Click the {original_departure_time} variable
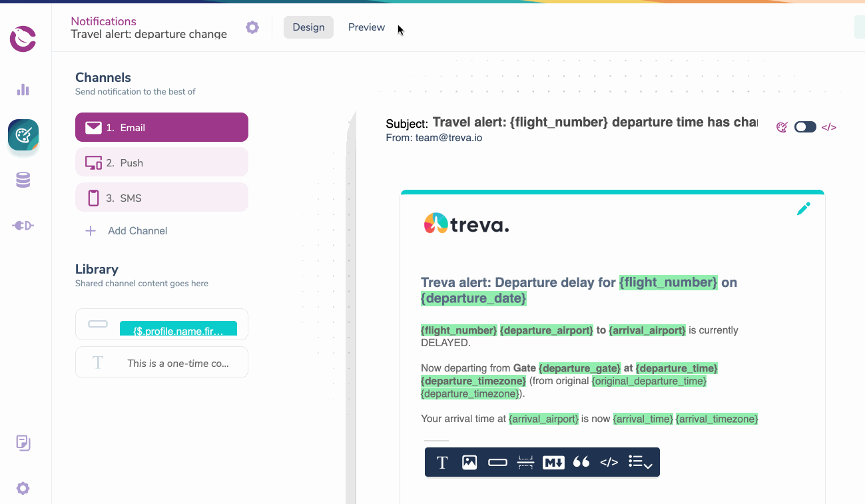The width and height of the screenshot is (865, 504). pos(649,381)
